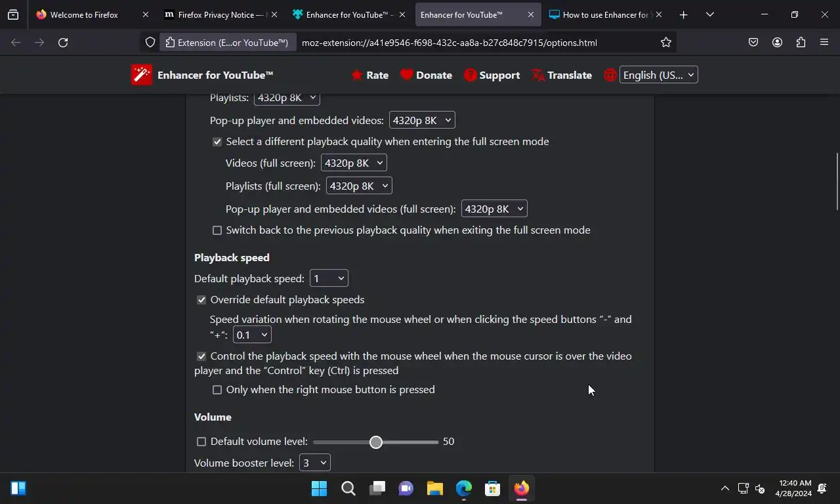Click the Rate star icon
Viewport: 840px width, 504px height.
pos(357,75)
